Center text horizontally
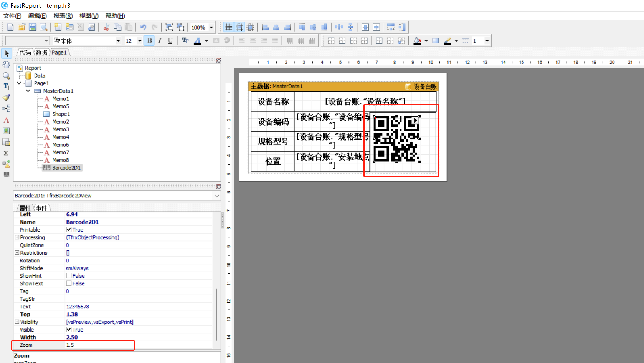Image resolution: width=644 pixels, height=363 pixels. pos(253,41)
